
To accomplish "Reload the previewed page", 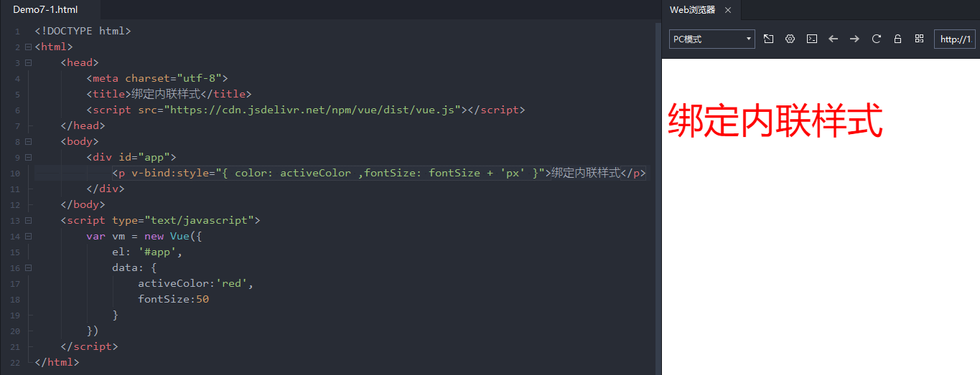I will (x=876, y=39).
